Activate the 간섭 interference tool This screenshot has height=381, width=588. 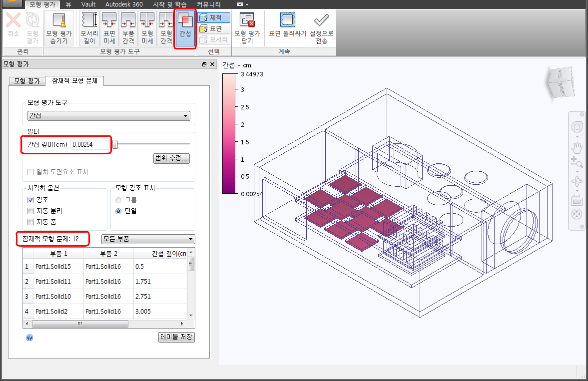185,28
